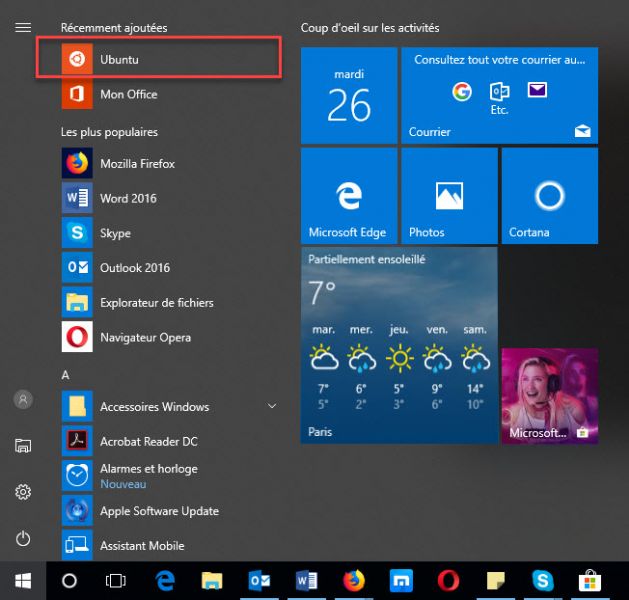Click the letter A section header
This screenshot has width=629, height=600.
[65, 375]
